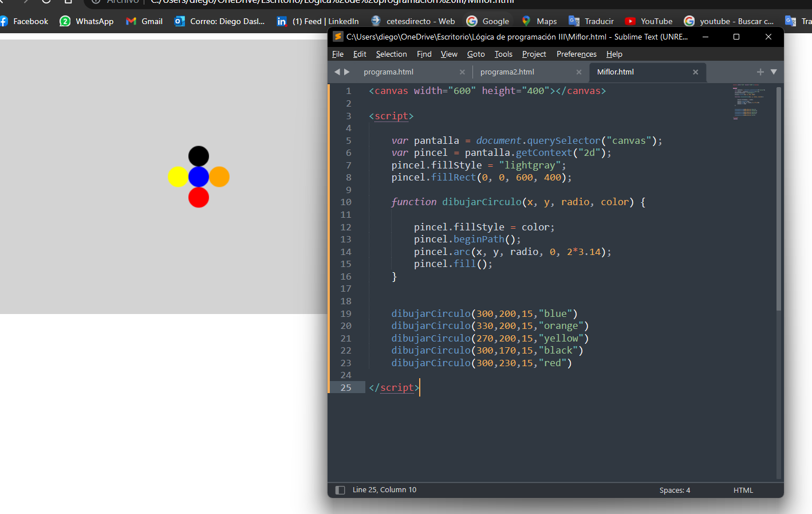
Task: Close the programa.html tab
Action: (462, 72)
